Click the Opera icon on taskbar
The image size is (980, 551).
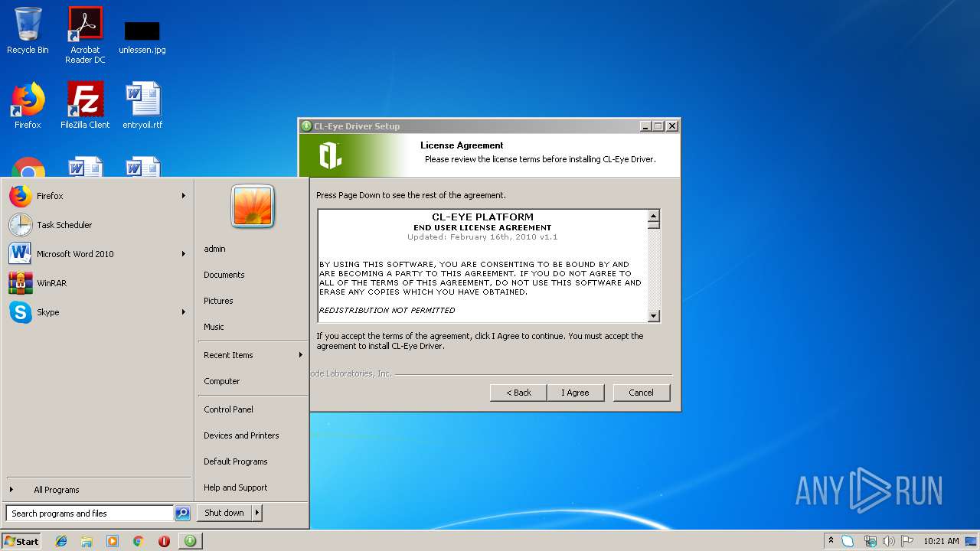click(164, 541)
